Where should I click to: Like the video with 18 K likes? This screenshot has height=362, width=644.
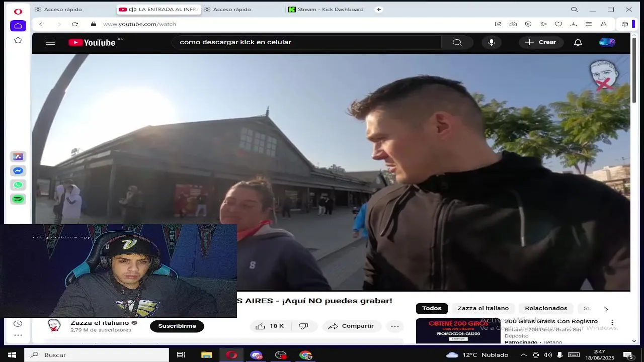[x=269, y=326]
